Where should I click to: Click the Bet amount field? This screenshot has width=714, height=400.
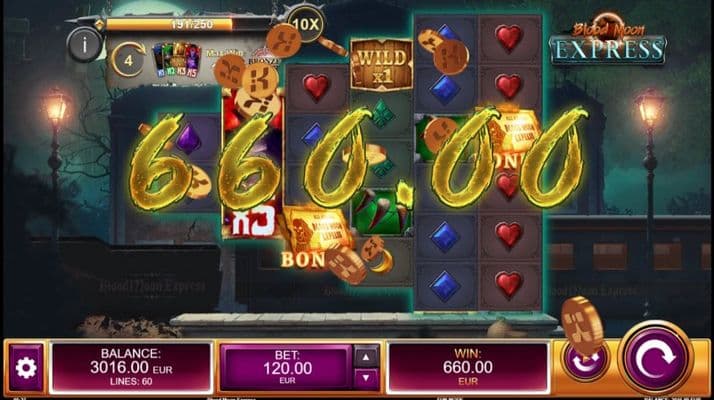point(287,367)
